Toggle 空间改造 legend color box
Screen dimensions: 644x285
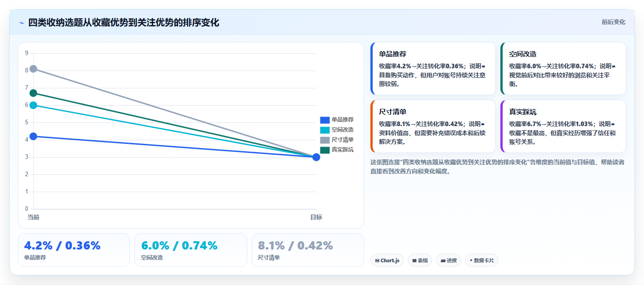click(x=324, y=130)
